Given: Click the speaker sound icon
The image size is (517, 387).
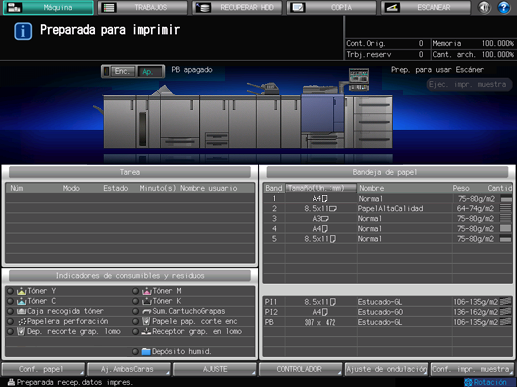Looking at the screenshot, I should [x=484, y=7].
